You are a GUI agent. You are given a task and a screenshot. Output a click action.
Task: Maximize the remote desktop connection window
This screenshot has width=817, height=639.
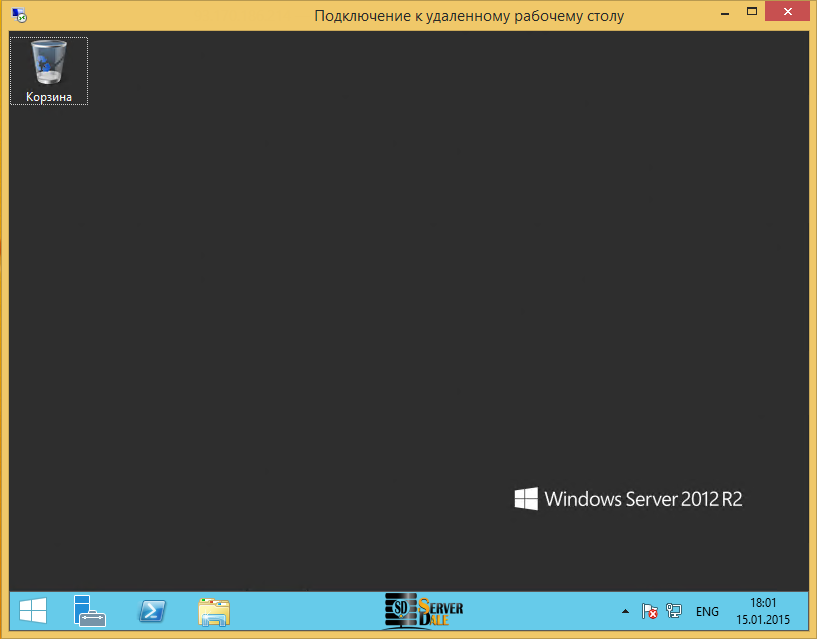point(751,11)
